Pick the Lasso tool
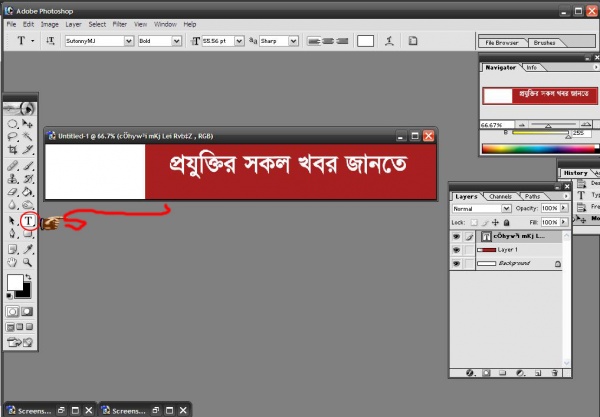 (x=12, y=135)
